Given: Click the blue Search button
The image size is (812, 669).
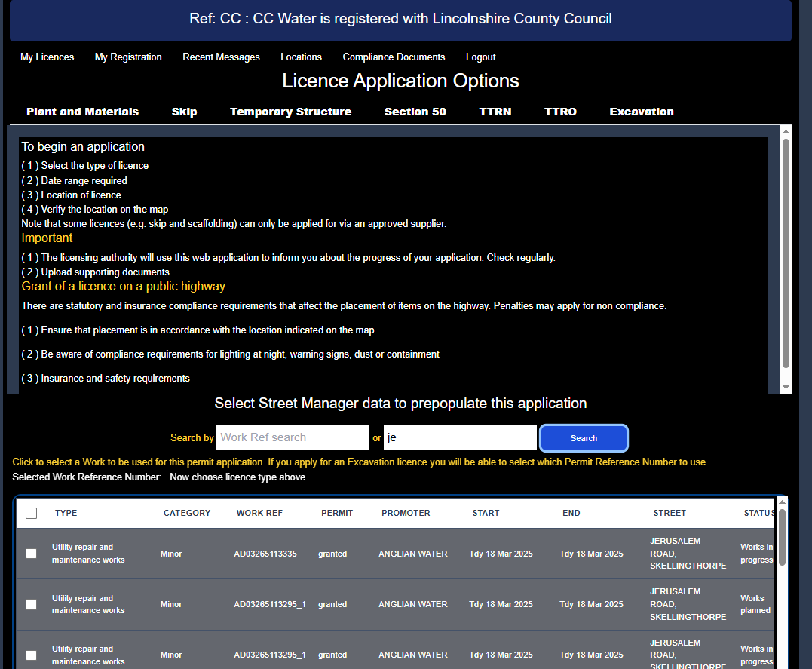Looking at the screenshot, I should (584, 438).
